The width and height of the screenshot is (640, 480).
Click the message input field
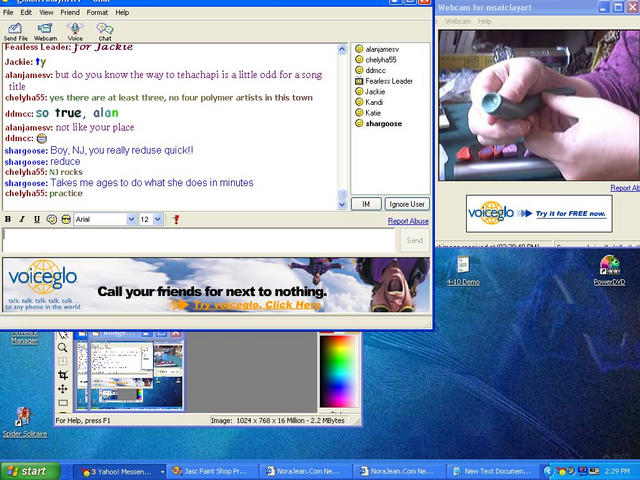point(199,240)
